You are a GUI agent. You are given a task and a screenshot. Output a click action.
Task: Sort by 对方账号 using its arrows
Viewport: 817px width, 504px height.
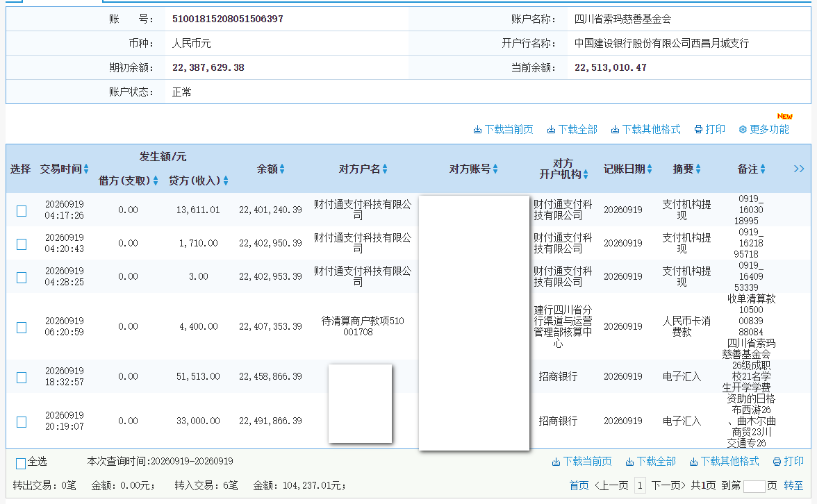tap(495, 169)
